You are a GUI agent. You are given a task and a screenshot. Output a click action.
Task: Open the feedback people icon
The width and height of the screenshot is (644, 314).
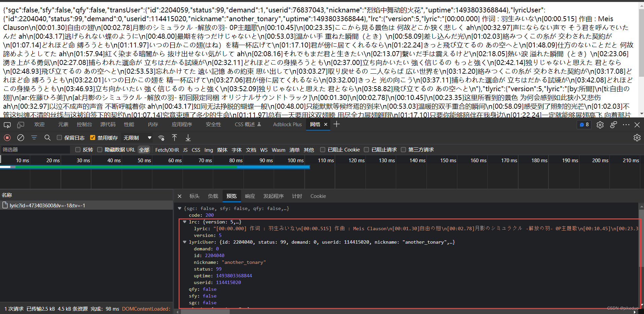pos(613,125)
